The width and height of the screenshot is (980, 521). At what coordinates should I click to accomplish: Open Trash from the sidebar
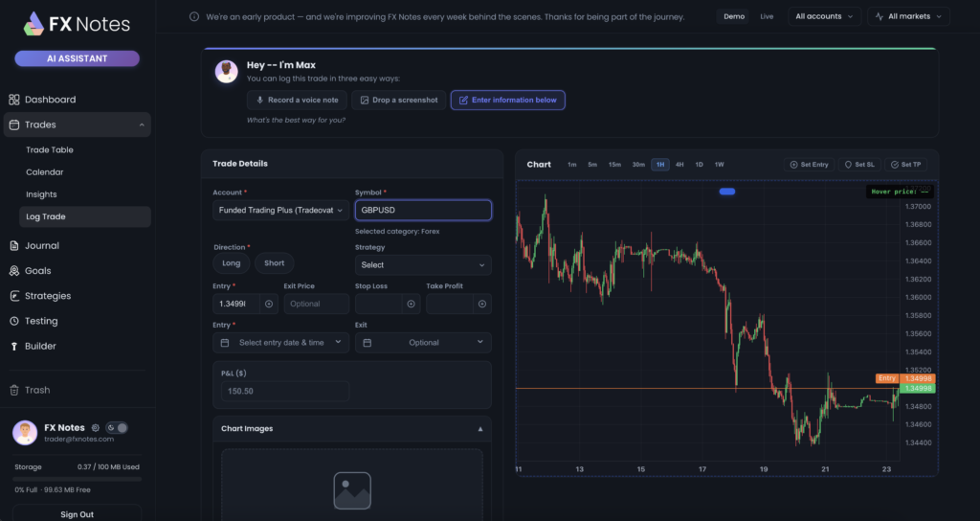pos(37,390)
